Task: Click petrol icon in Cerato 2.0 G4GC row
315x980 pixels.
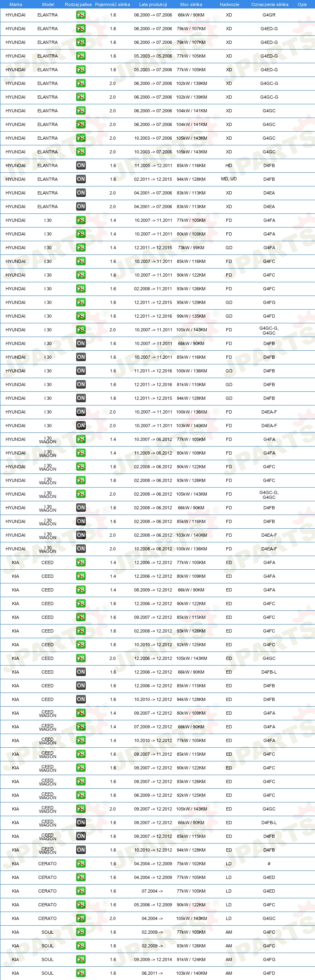Action: click(81, 918)
